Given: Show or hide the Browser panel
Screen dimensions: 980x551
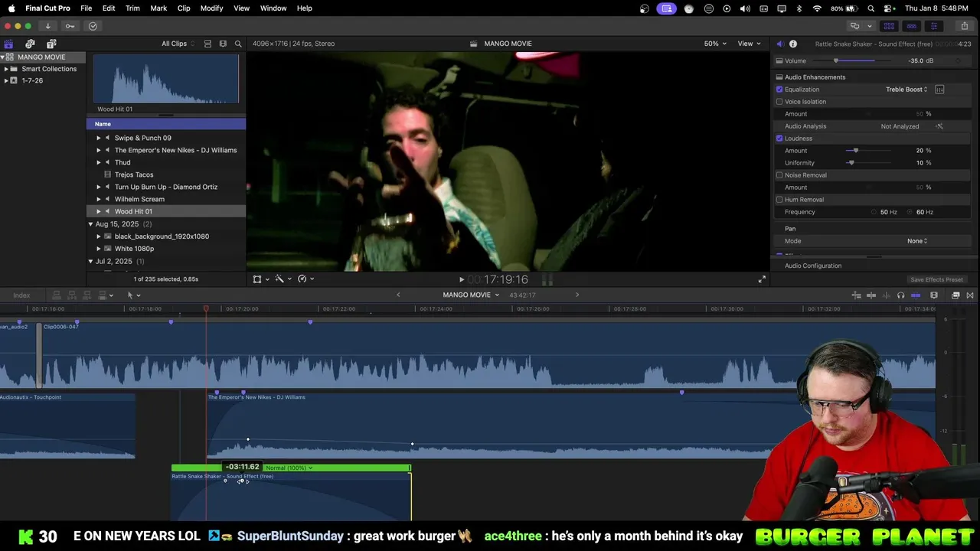Looking at the screenshot, I should click(x=889, y=26).
